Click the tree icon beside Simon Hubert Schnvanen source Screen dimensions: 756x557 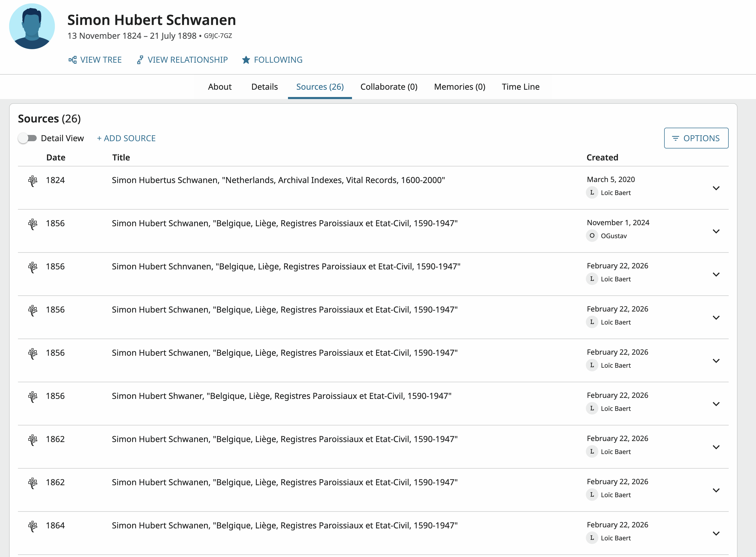[x=33, y=267]
